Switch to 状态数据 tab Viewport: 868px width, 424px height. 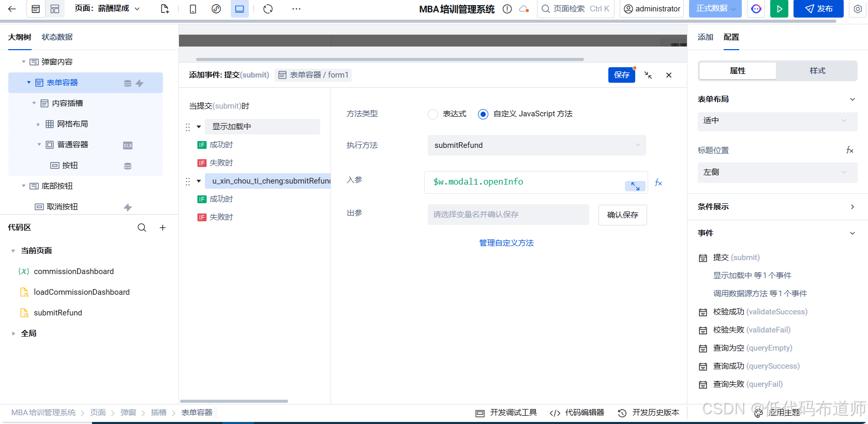point(57,37)
